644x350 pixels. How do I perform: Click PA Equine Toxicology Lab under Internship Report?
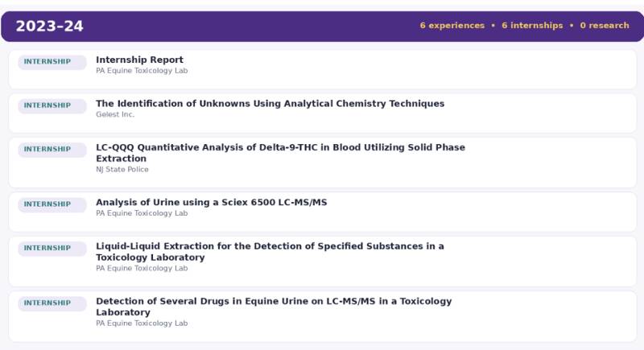[x=142, y=71]
